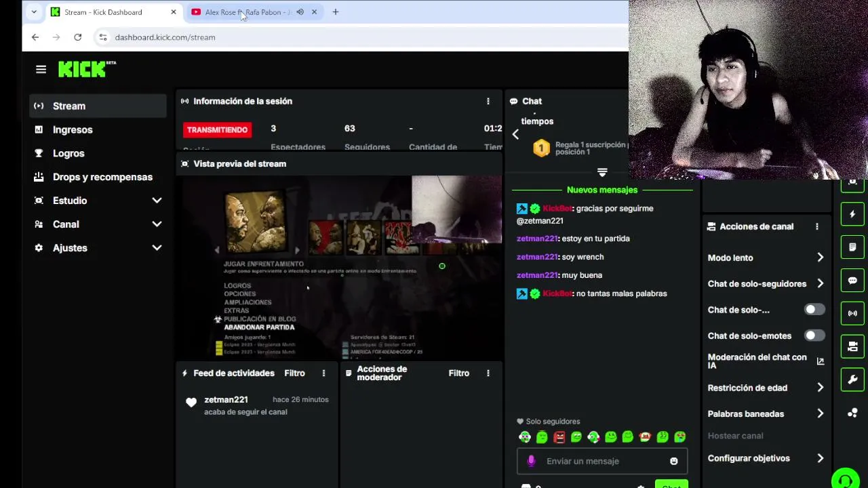868x488 pixels.
Task: Toggle Chat de solo-... switch
Action: click(x=814, y=310)
